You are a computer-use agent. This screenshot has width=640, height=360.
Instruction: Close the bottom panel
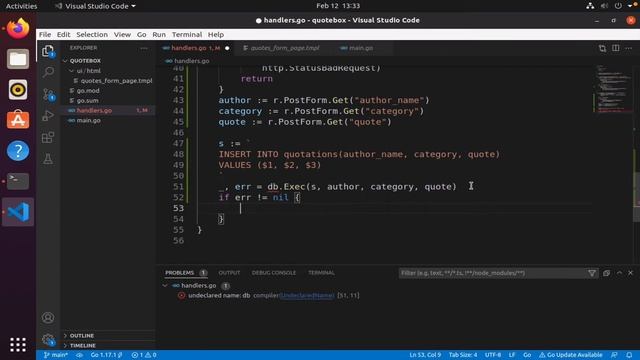(630, 273)
